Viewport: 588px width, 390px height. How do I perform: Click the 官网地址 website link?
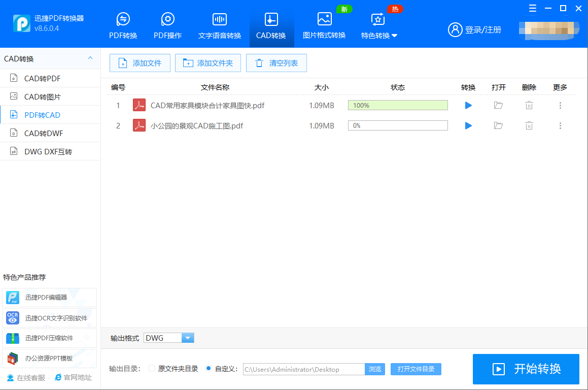74,378
